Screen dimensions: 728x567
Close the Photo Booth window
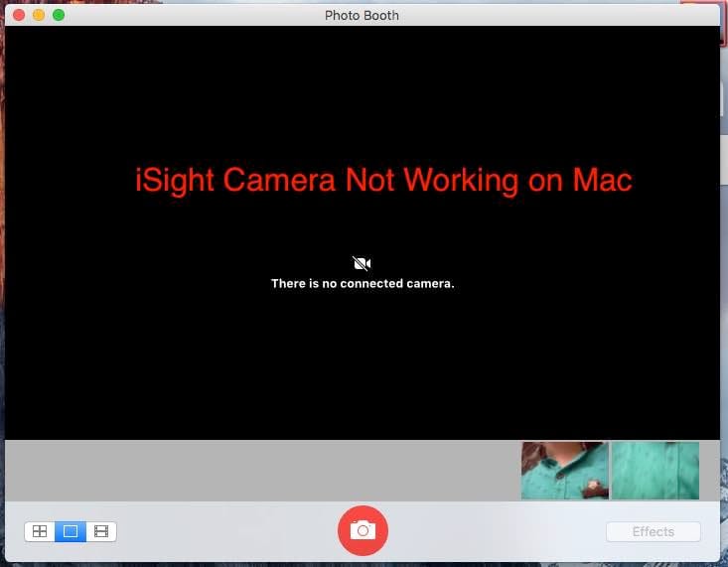click(x=19, y=15)
